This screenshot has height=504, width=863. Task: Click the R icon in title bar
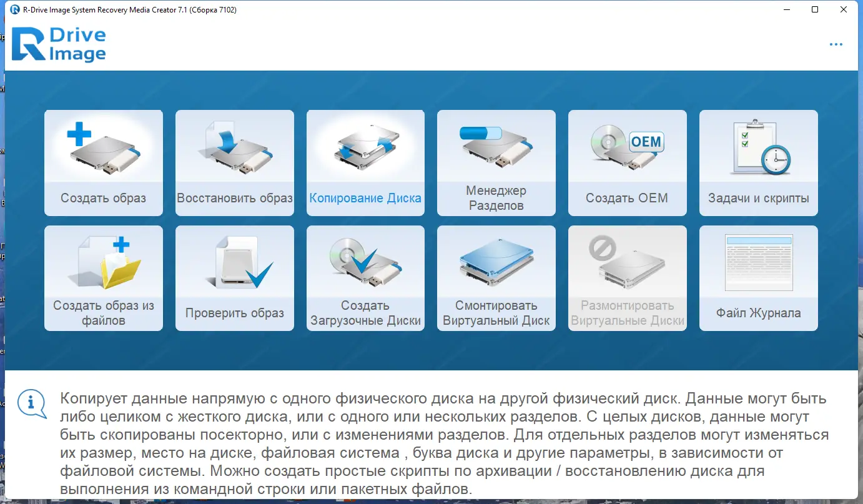click(x=15, y=9)
